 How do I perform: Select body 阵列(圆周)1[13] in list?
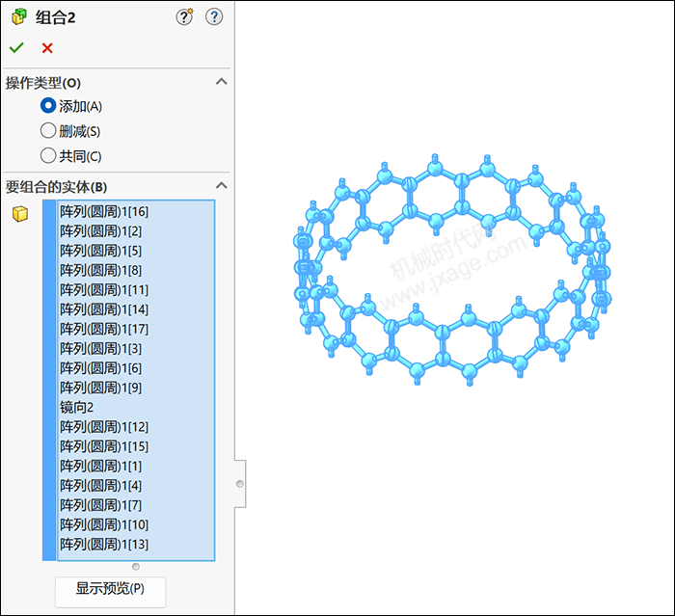pos(136,545)
